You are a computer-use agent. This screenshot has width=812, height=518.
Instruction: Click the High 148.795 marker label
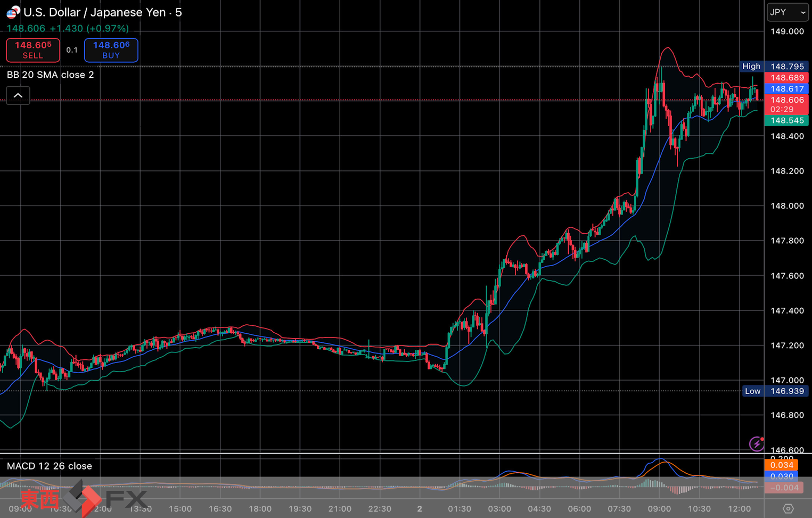774,67
